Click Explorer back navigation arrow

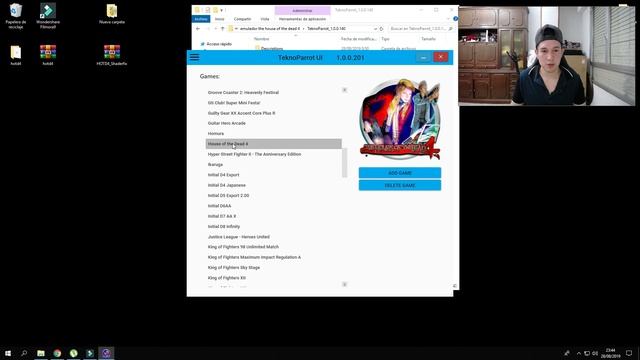198,29
